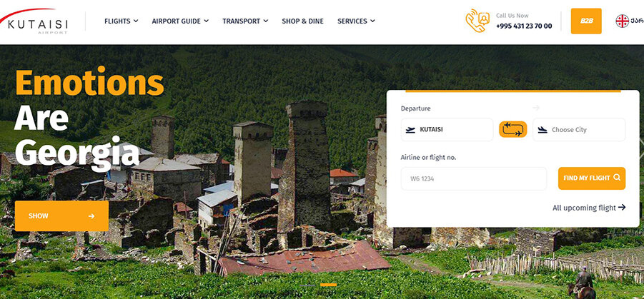Expand the AIRPORT GUIDE dropdown menu
This screenshot has height=299, width=644.
click(x=180, y=21)
